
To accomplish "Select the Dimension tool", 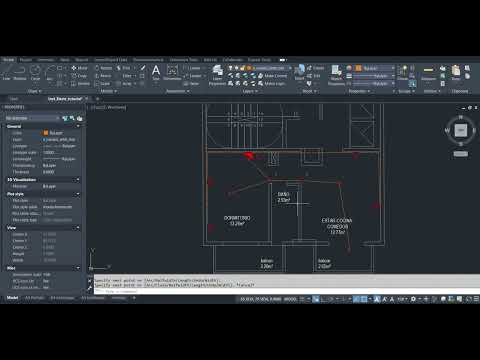I will coord(172,72).
